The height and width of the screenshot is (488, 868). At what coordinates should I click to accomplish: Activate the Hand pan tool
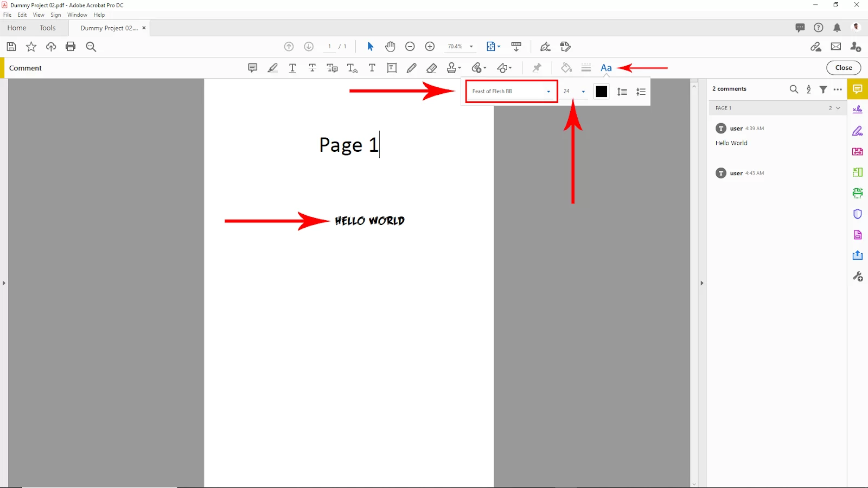[x=390, y=47]
